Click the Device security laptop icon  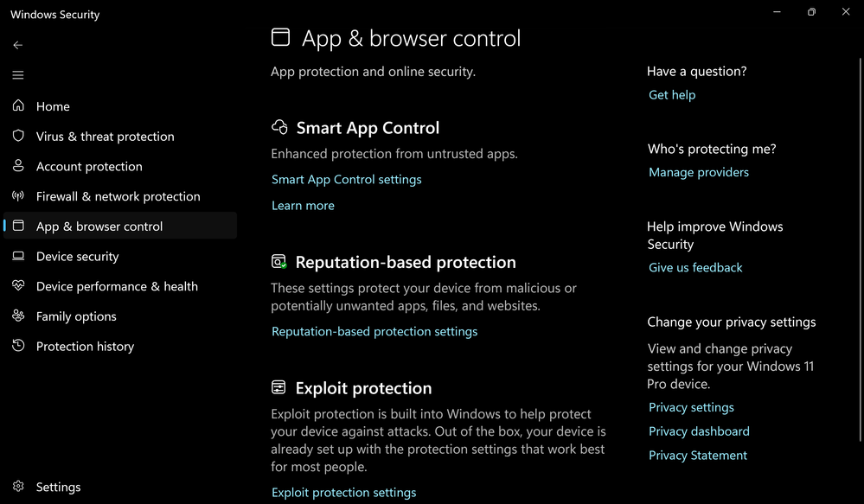[18, 257]
